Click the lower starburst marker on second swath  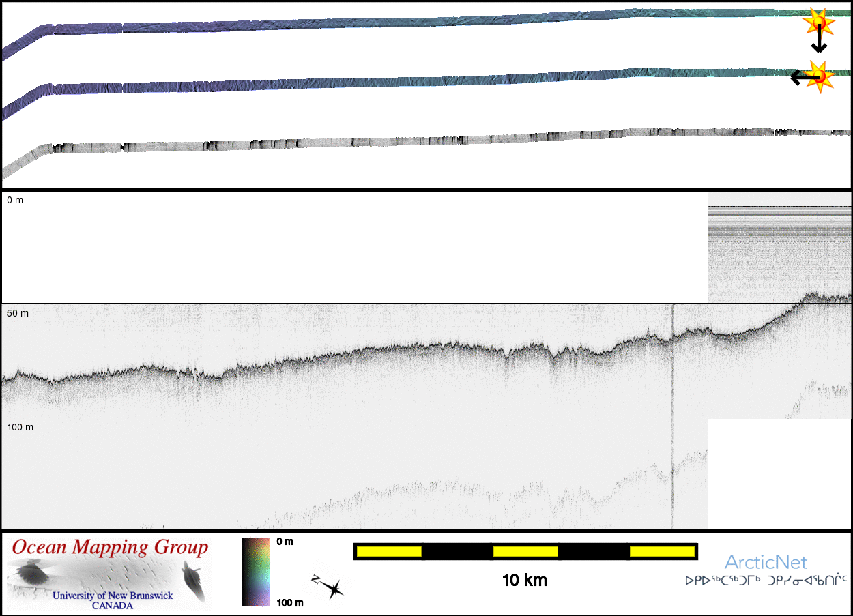tap(821, 76)
